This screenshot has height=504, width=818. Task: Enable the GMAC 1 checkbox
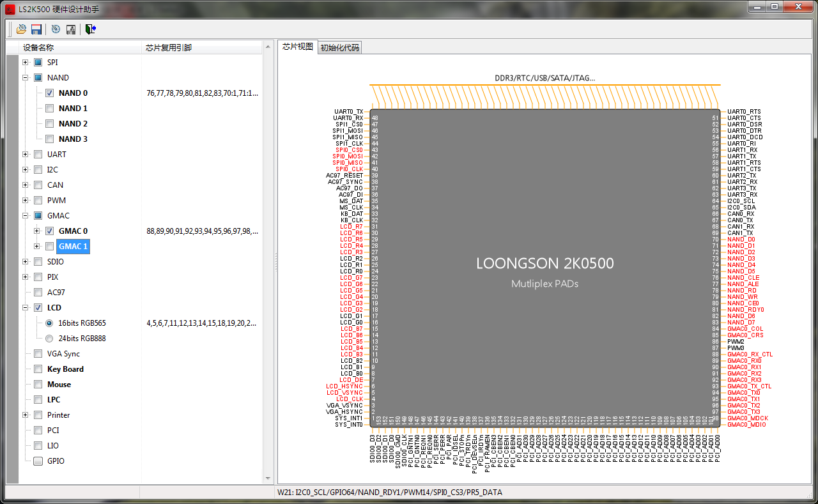click(x=49, y=247)
